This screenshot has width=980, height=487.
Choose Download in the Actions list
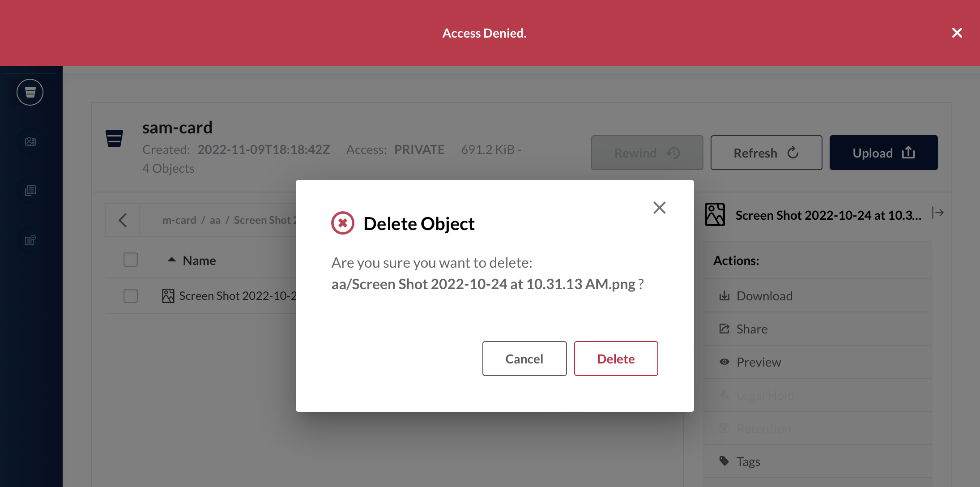[764, 296]
